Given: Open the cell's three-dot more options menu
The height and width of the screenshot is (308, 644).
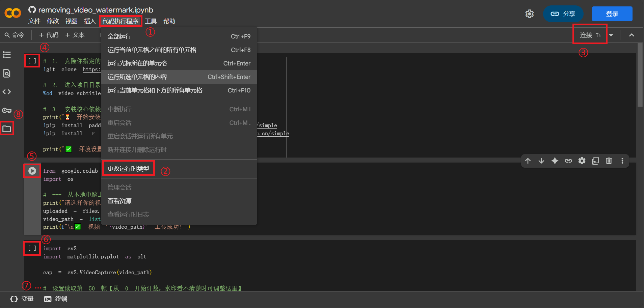Looking at the screenshot, I should (622, 161).
